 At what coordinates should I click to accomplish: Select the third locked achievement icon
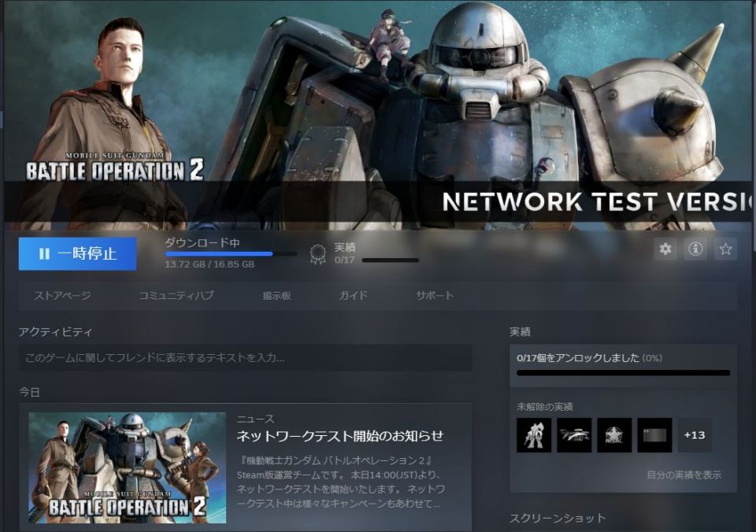(x=614, y=435)
